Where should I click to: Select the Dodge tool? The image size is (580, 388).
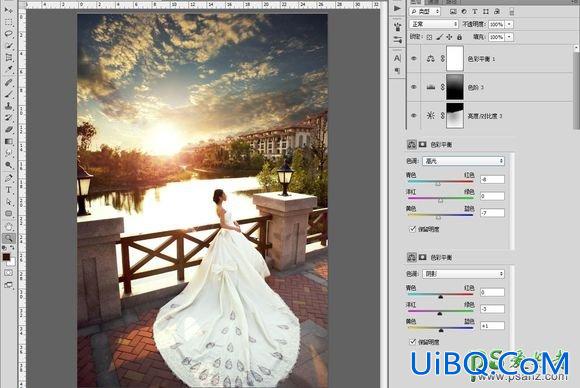(8, 165)
